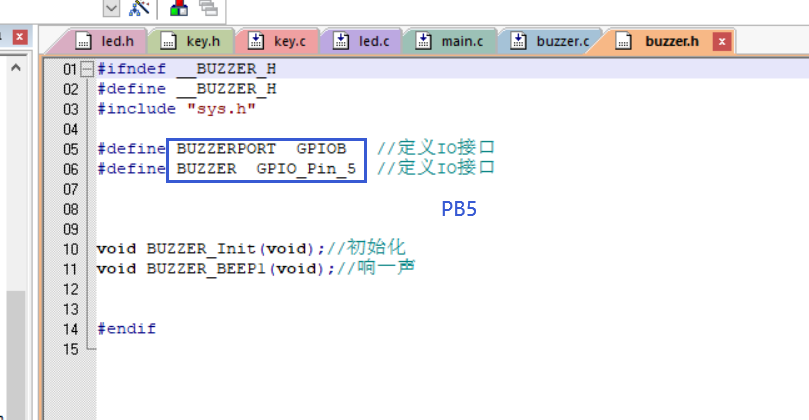Click the colored blocks manage toolbar icon
809x420 pixels.
click(x=179, y=8)
